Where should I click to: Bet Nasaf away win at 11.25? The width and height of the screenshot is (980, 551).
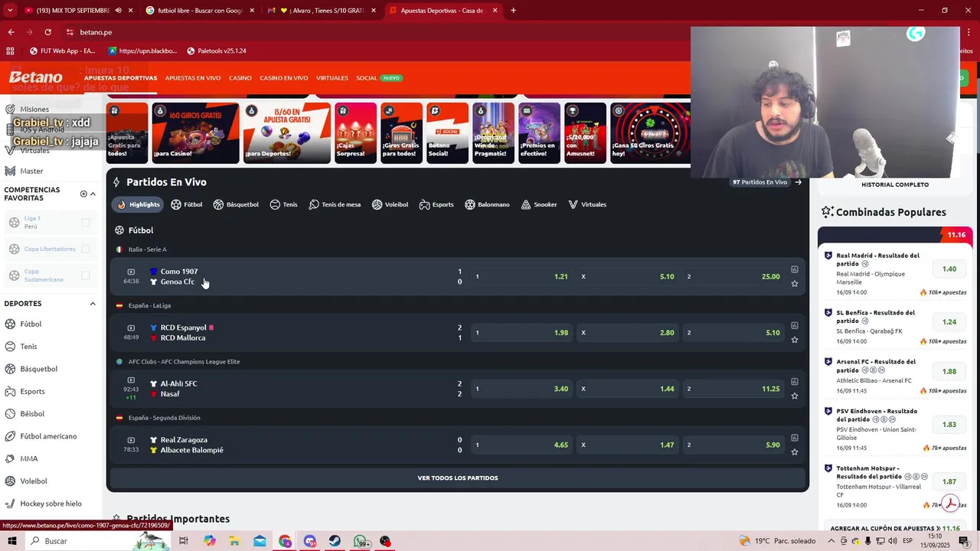pyautogui.click(x=734, y=389)
